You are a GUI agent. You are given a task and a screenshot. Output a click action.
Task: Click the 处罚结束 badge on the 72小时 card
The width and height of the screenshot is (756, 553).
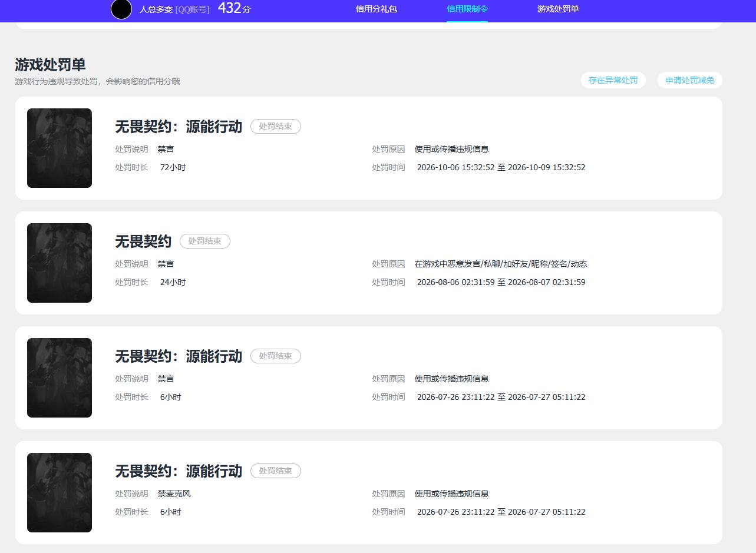[x=276, y=127]
